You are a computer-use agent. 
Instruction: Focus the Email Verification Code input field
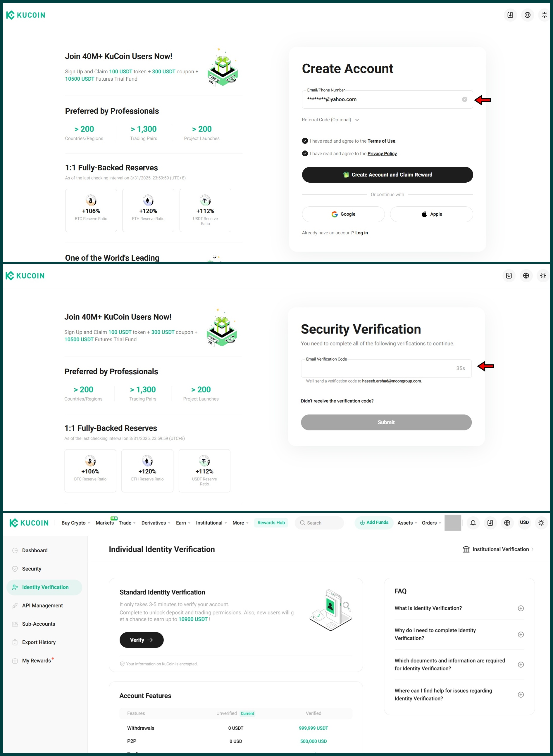click(386, 368)
